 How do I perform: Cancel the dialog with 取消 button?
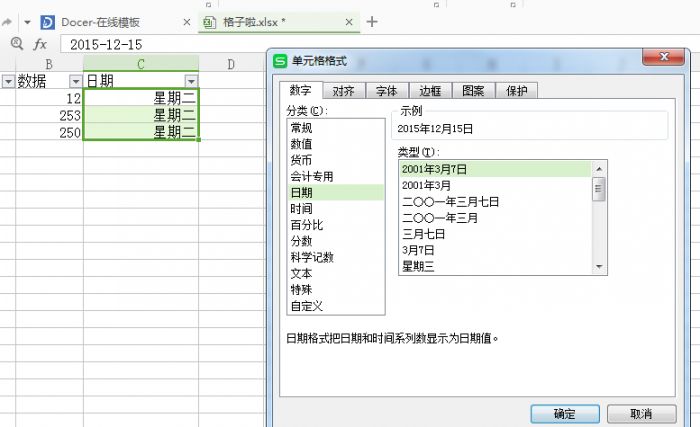tap(642, 414)
